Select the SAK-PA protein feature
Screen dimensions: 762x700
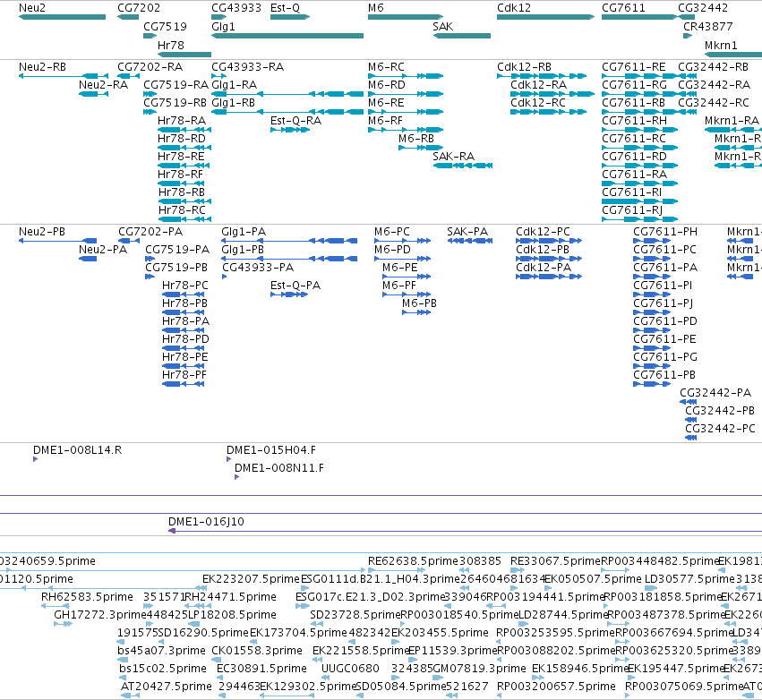point(470,241)
